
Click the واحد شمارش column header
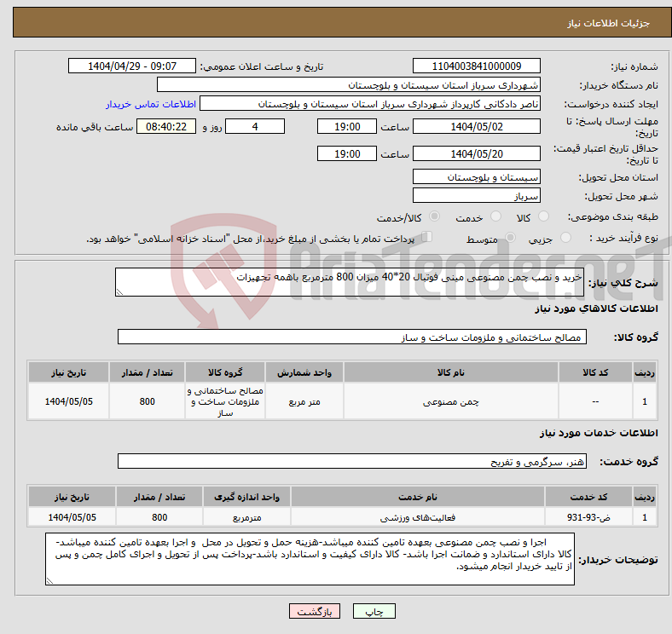[x=304, y=372]
